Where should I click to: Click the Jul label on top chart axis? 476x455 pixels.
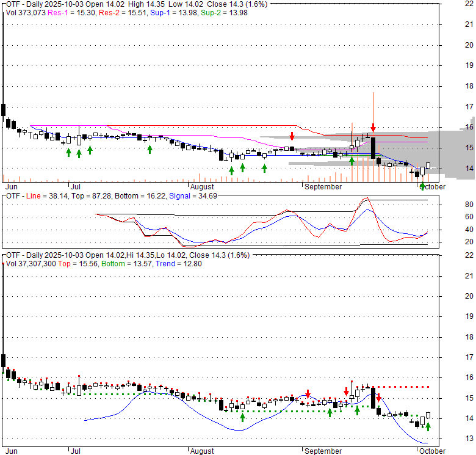[x=75, y=187]
